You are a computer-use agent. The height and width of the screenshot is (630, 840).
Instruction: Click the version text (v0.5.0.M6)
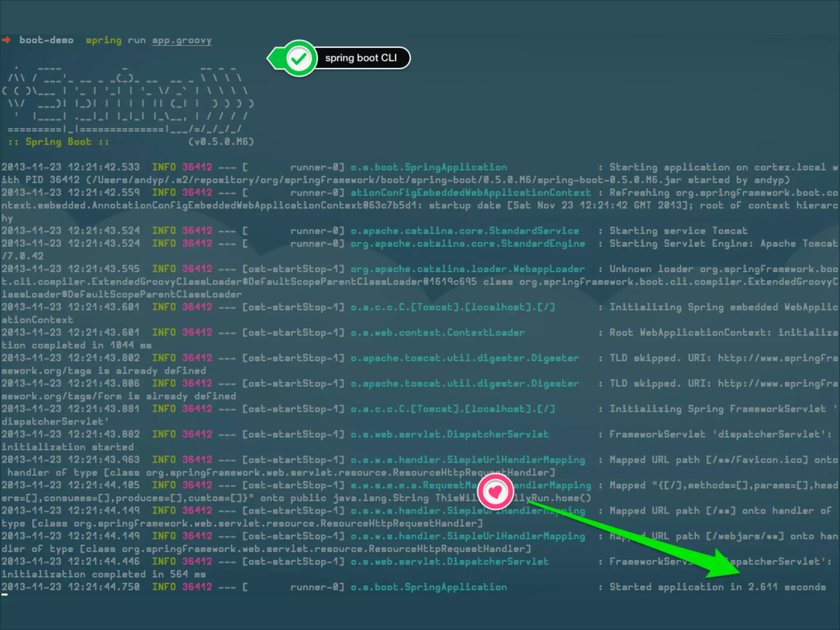221,142
